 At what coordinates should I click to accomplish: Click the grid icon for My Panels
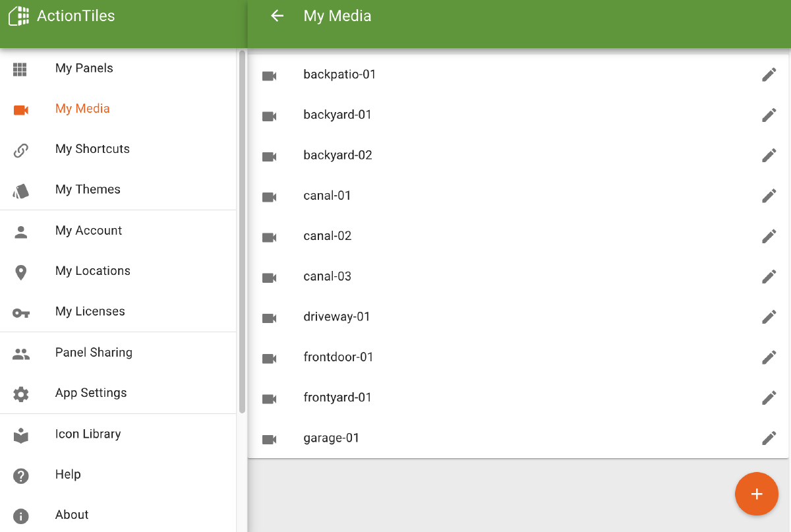(x=20, y=69)
